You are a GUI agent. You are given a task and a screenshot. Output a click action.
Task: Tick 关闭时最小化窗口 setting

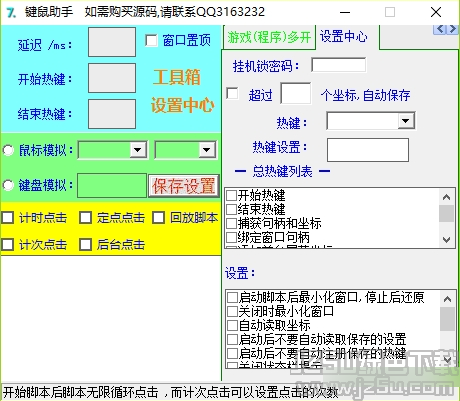coord(232,311)
